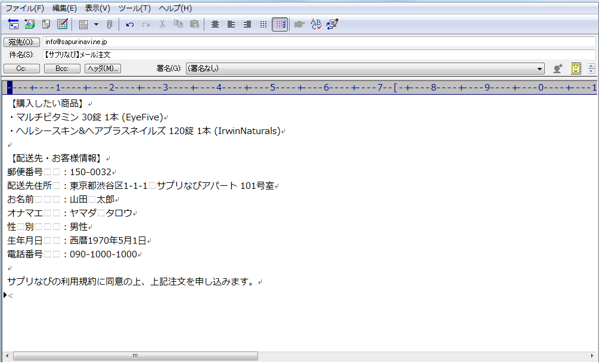Click the undo arrow icon
Viewport: 599px width, 364px height.
click(130, 24)
